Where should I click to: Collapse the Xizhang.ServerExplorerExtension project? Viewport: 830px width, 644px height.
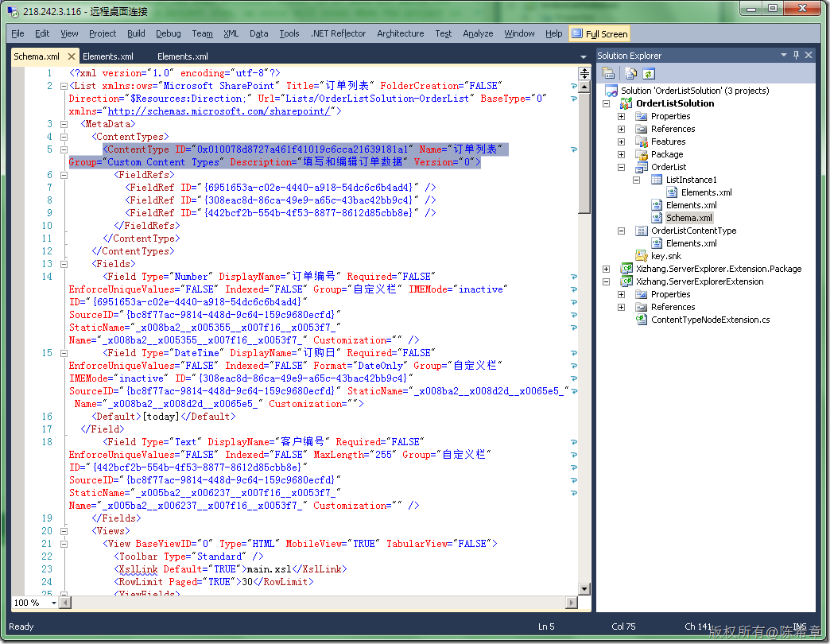[x=606, y=281]
